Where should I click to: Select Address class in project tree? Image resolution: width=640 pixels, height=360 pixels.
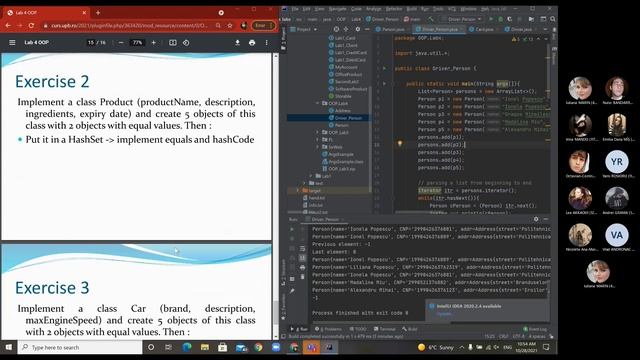click(339, 111)
